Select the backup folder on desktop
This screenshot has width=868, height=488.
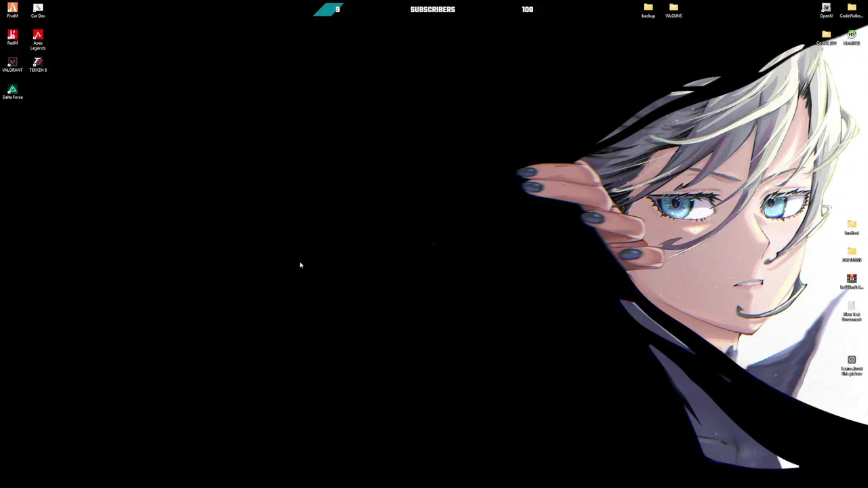(x=648, y=10)
